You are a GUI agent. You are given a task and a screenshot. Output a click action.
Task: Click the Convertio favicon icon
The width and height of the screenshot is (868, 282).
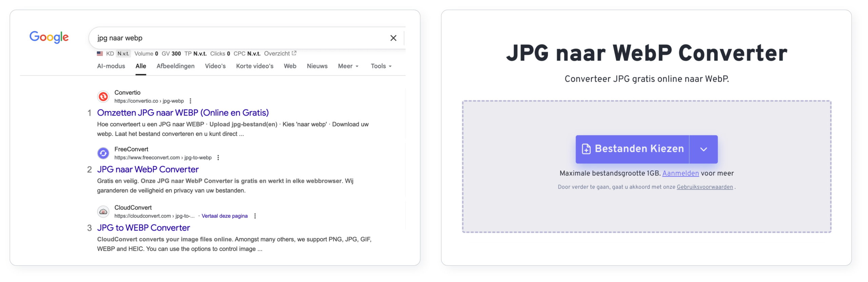(x=103, y=97)
